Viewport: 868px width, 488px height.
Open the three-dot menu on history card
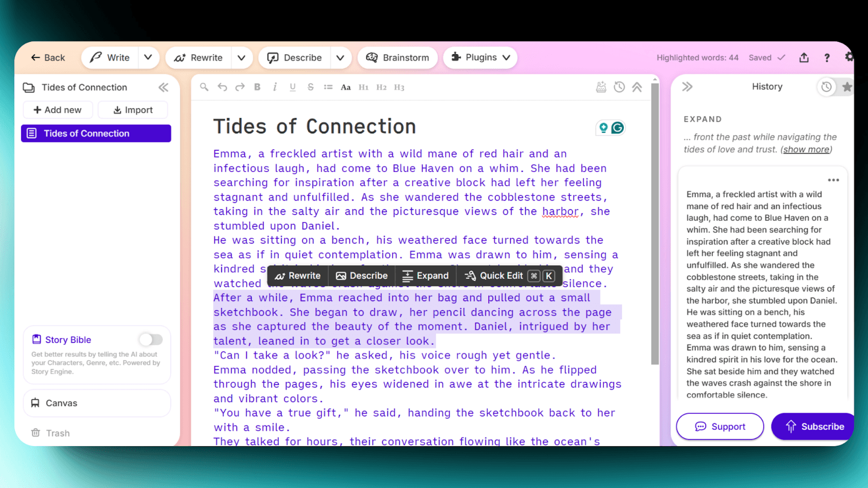833,180
